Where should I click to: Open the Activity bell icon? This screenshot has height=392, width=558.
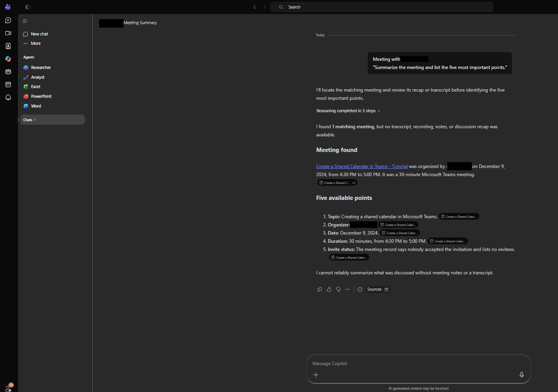pos(8,97)
